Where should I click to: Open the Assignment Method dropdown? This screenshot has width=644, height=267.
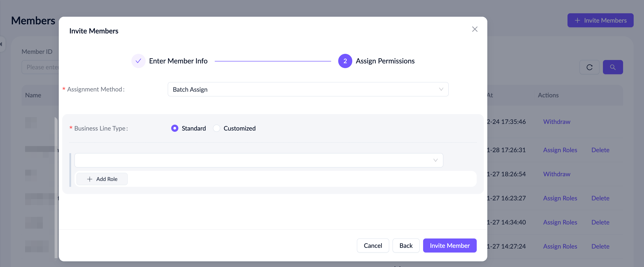coord(308,89)
